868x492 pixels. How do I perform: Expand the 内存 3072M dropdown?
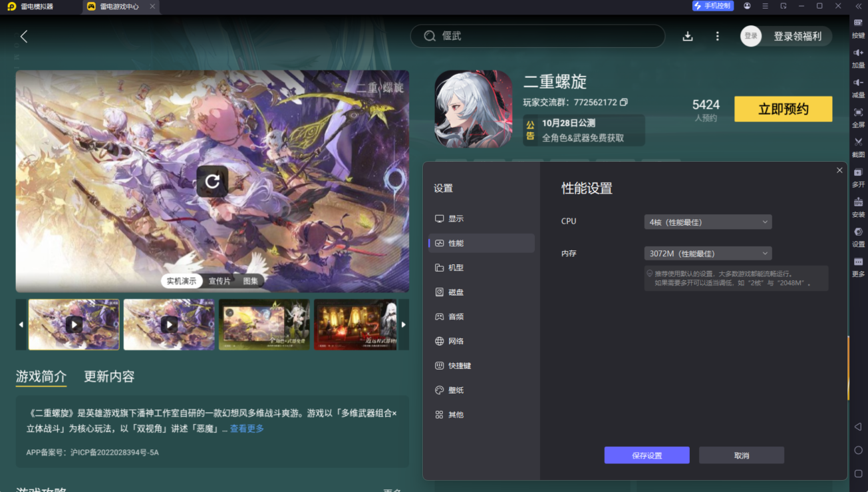click(708, 254)
